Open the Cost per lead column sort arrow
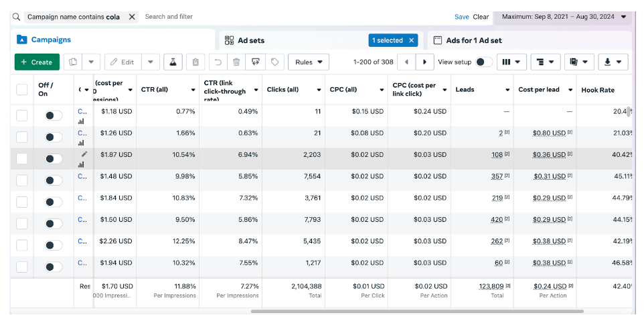 (x=570, y=90)
